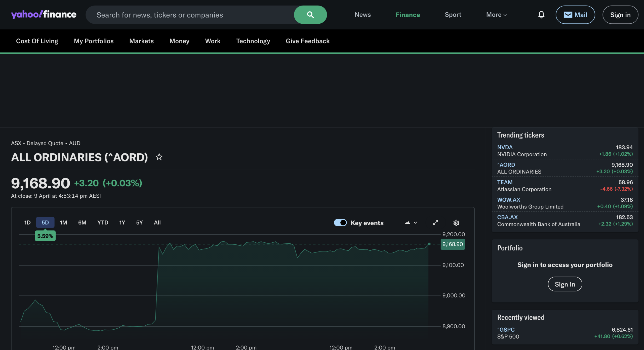Click Sign in under Portfolio panel
This screenshot has height=350, width=644.
point(565,284)
